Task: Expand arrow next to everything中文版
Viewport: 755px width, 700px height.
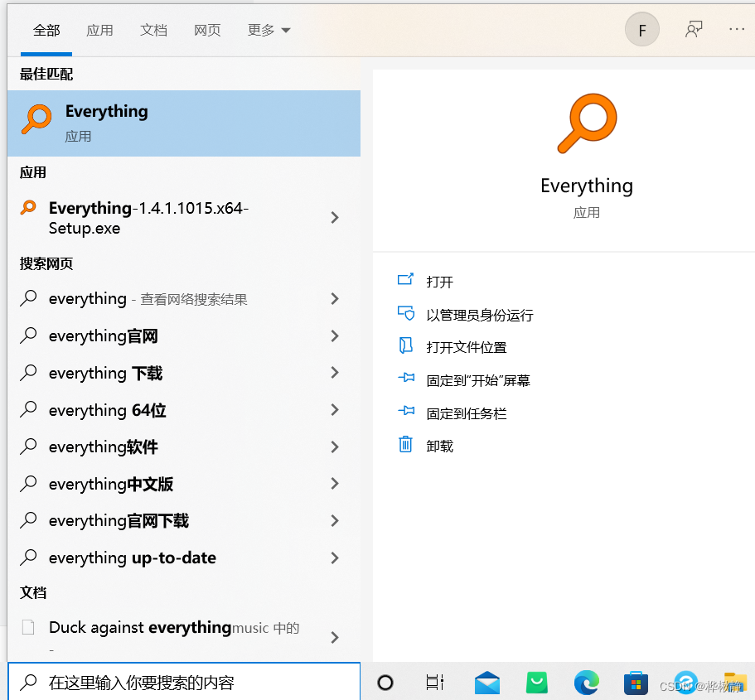Action: click(335, 484)
